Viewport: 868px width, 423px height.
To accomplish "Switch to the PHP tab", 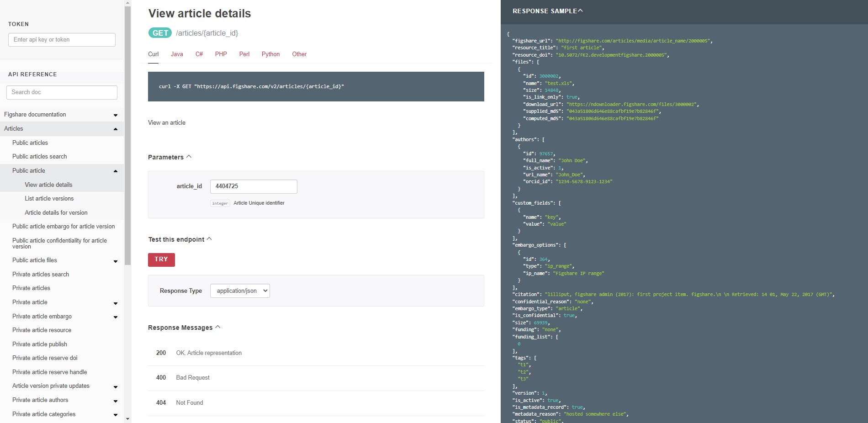I will point(221,54).
